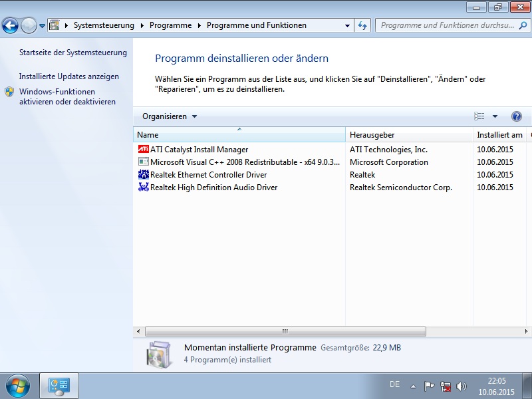The height and width of the screenshot is (399, 532).
Task: Click the change view icon
Action: 479,116
